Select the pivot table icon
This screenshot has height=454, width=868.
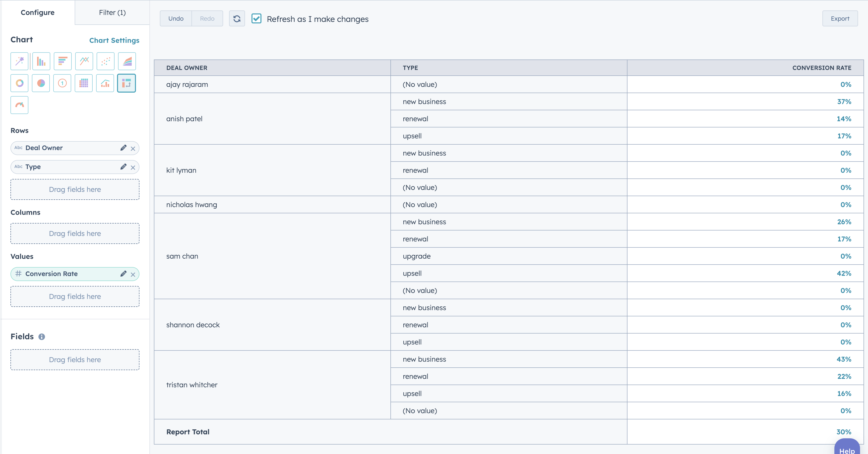126,82
